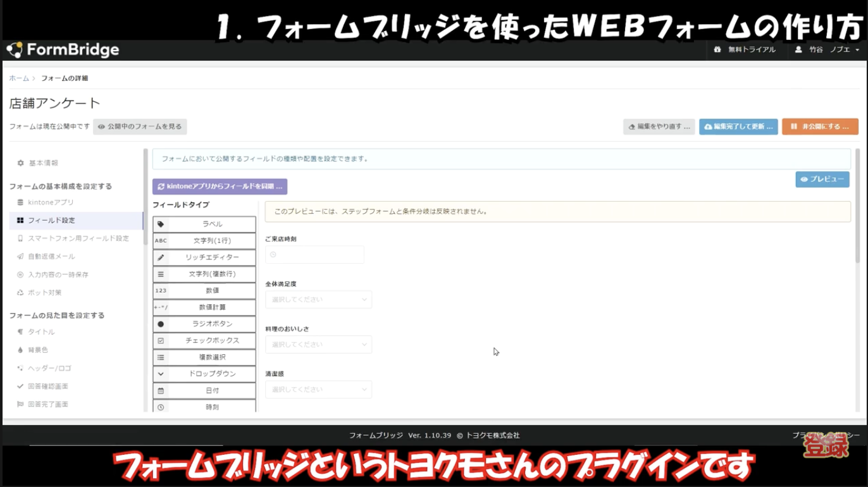This screenshot has height=487, width=868.
Task: Open the 清潔感 dropdown
Action: click(x=318, y=389)
